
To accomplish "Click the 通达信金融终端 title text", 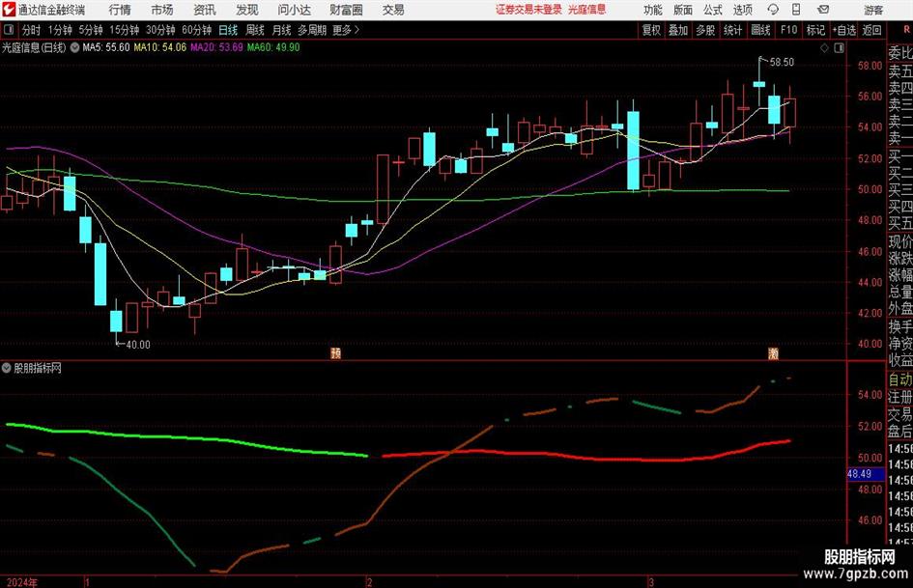I will 51,10.
